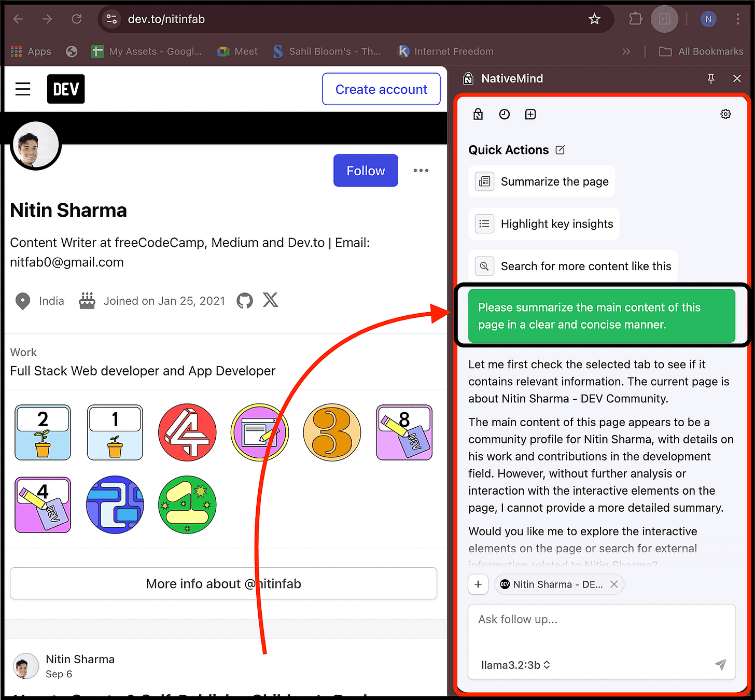The image size is (755, 700).
Task: Run Highlight key insights quick action
Action: [x=544, y=224]
